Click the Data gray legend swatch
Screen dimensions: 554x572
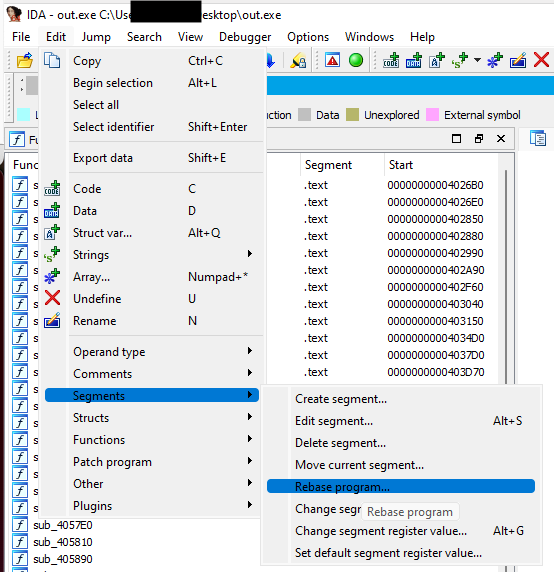tap(304, 115)
